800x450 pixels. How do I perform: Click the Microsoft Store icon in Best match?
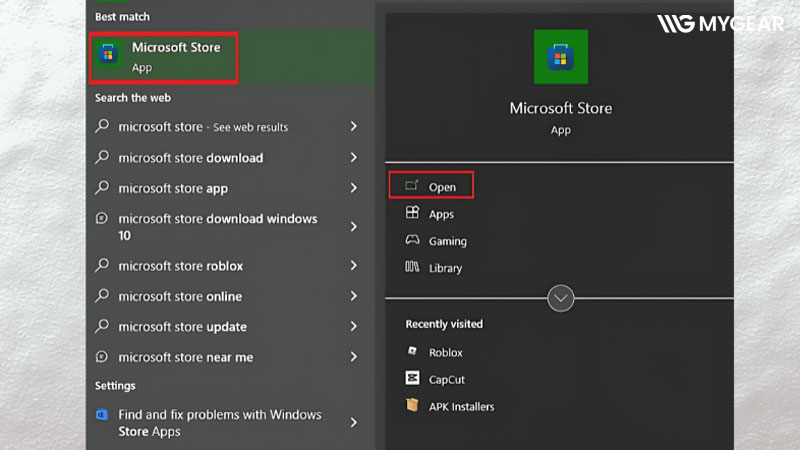click(108, 58)
